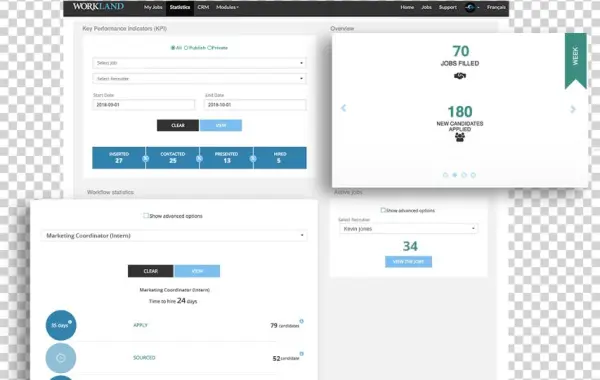Select first Overview carousel dot
The height and width of the screenshot is (380, 600).
[445, 175]
